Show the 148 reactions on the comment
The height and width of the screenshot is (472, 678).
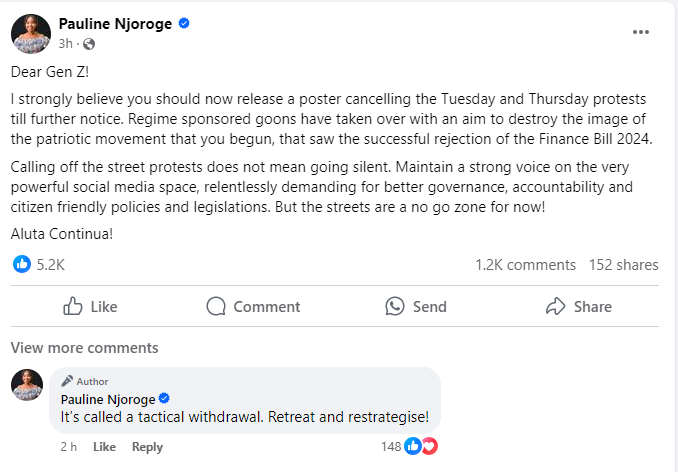pos(409,446)
